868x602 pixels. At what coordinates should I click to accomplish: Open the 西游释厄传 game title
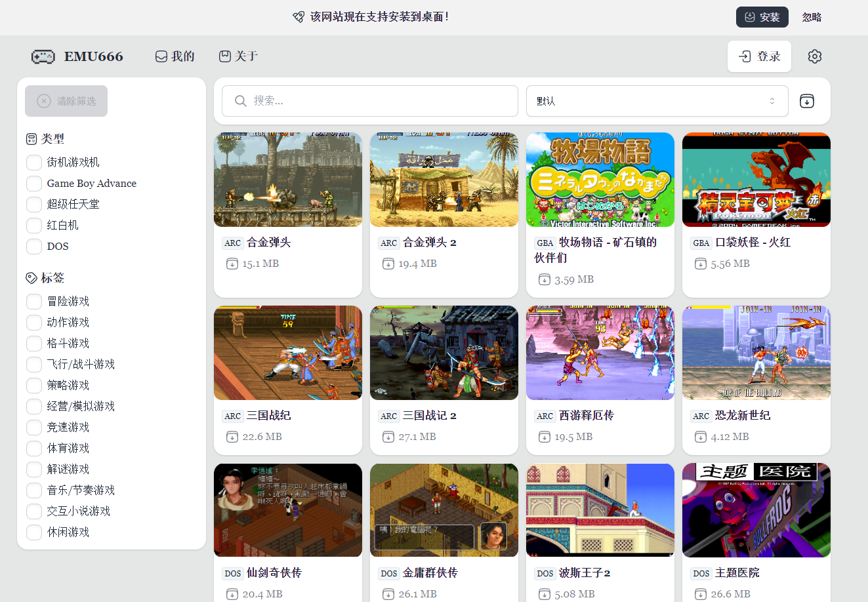pos(587,416)
